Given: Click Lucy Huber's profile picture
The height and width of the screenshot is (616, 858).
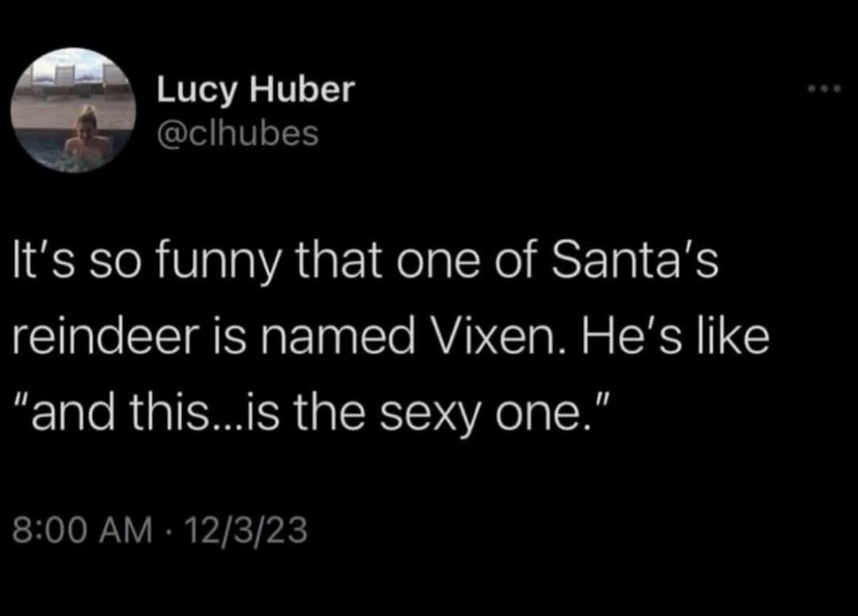Looking at the screenshot, I should click(x=77, y=111).
